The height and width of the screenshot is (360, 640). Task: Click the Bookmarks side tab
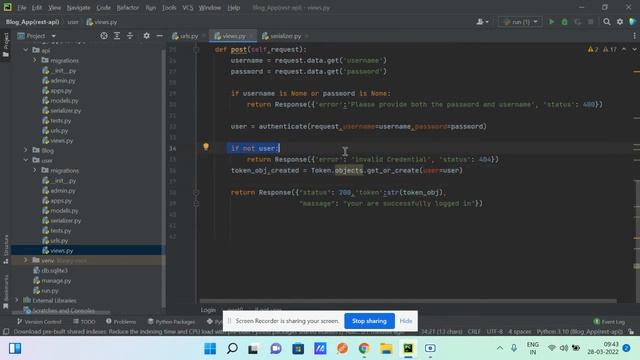6,291
